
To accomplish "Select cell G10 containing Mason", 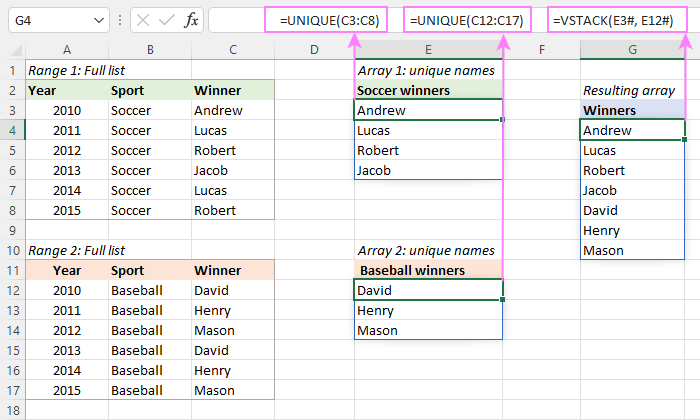I will pos(632,250).
